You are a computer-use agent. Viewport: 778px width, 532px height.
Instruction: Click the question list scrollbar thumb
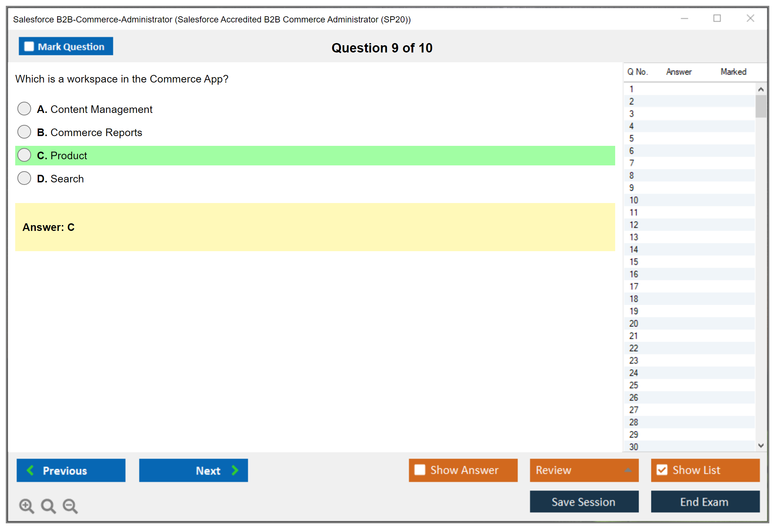pyautogui.click(x=761, y=106)
